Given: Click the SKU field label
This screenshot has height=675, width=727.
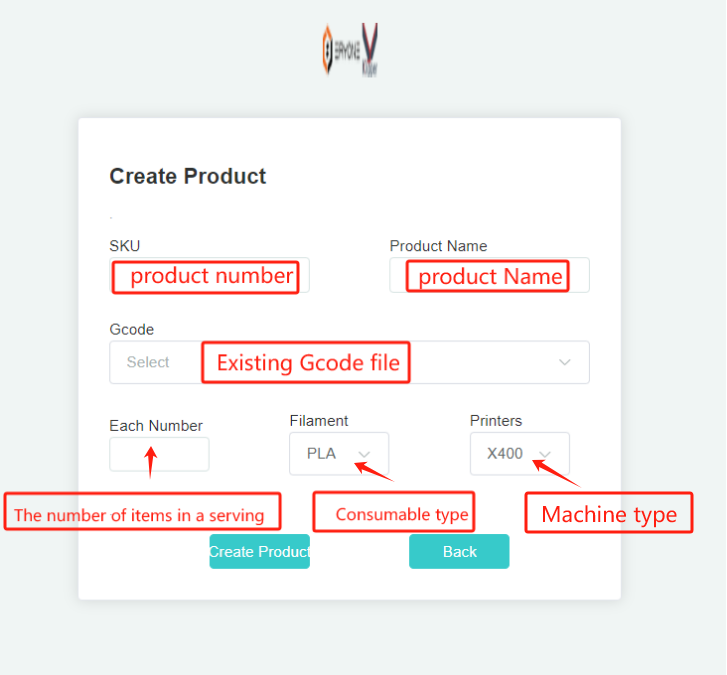Looking at the screenshot, I should [125, 246].
